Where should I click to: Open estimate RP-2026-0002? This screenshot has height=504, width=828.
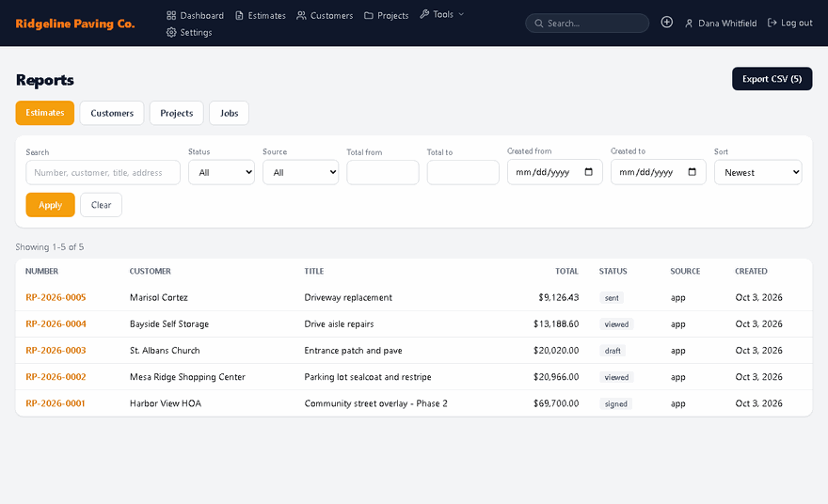56,377
